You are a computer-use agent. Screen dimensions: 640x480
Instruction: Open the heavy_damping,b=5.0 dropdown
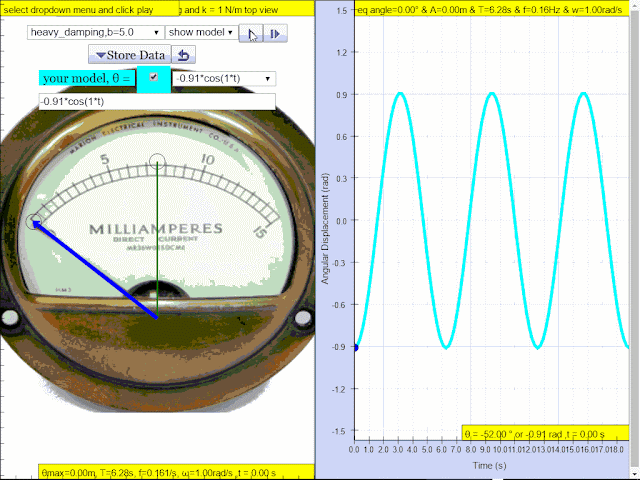(x=95, y=32)
